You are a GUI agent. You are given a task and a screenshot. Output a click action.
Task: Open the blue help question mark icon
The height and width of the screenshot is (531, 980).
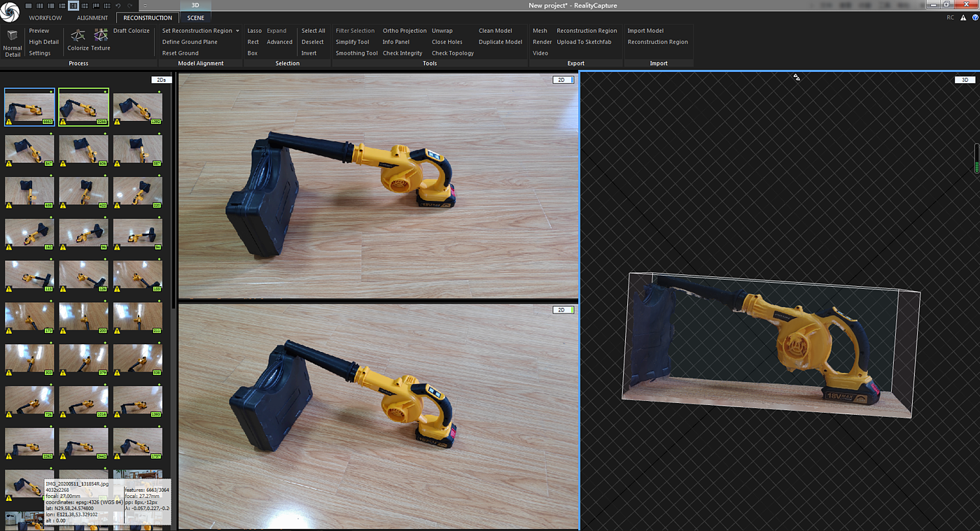975,17
